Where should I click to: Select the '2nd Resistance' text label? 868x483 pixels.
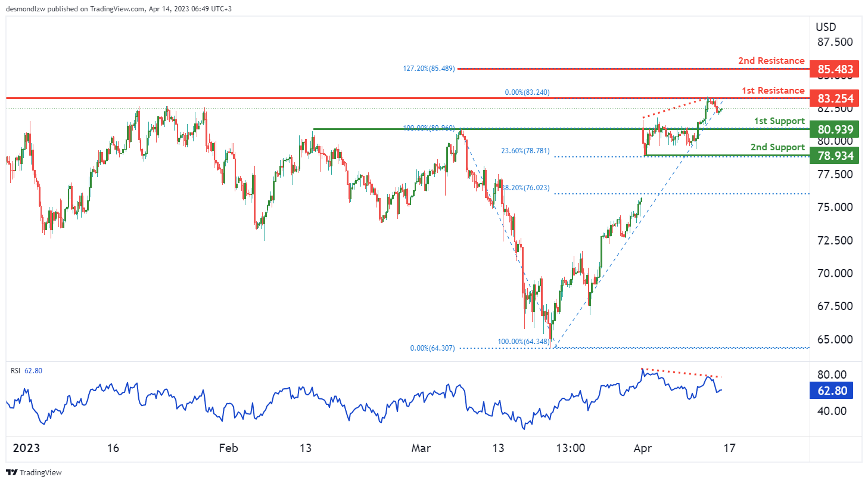point(771,61)
